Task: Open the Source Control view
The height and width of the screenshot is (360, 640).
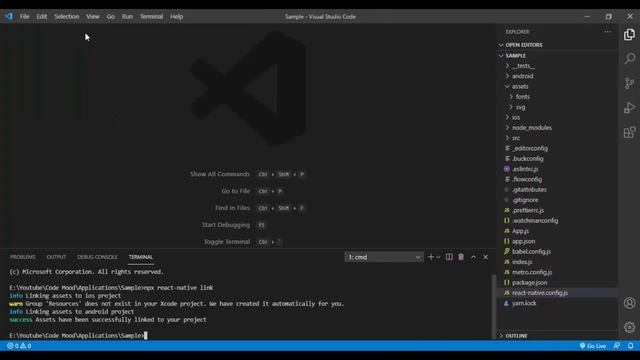Action: tap(629, 83)
